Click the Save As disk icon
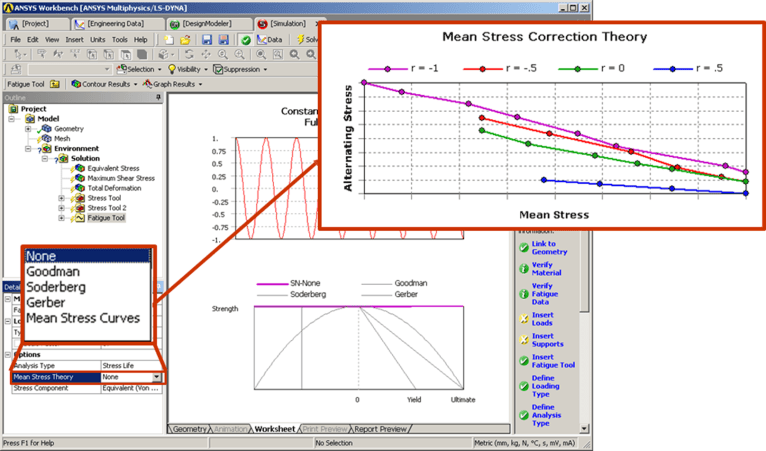Image resolution: width=766 pixels, height=451 pixels. pyautogui.click(x=224, y=40)
